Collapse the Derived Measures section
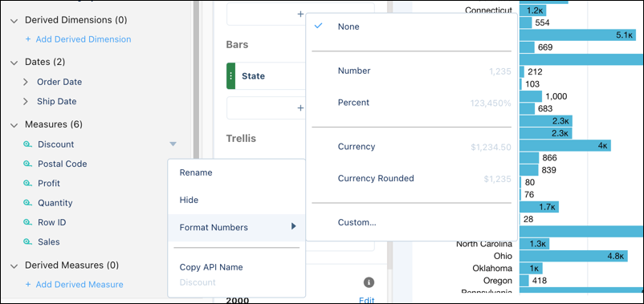Screen dimensions: 644x304 [x=14, y=265]
